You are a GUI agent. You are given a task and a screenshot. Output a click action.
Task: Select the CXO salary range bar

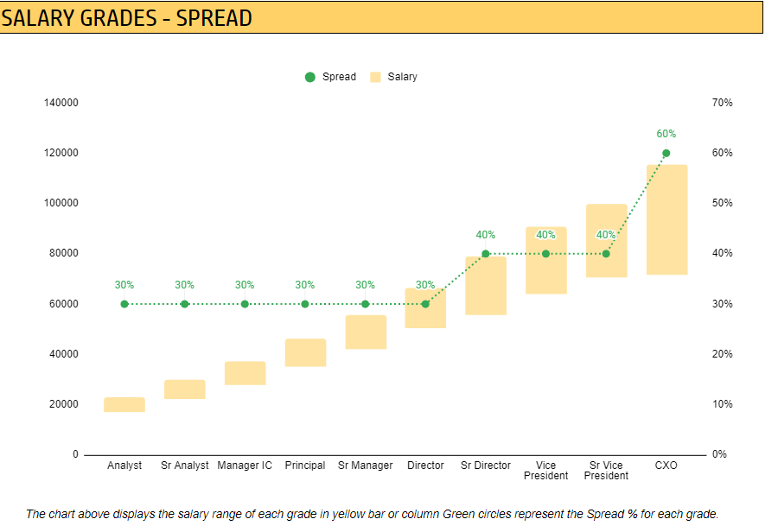pyautogui.click(x=666, y=219)
